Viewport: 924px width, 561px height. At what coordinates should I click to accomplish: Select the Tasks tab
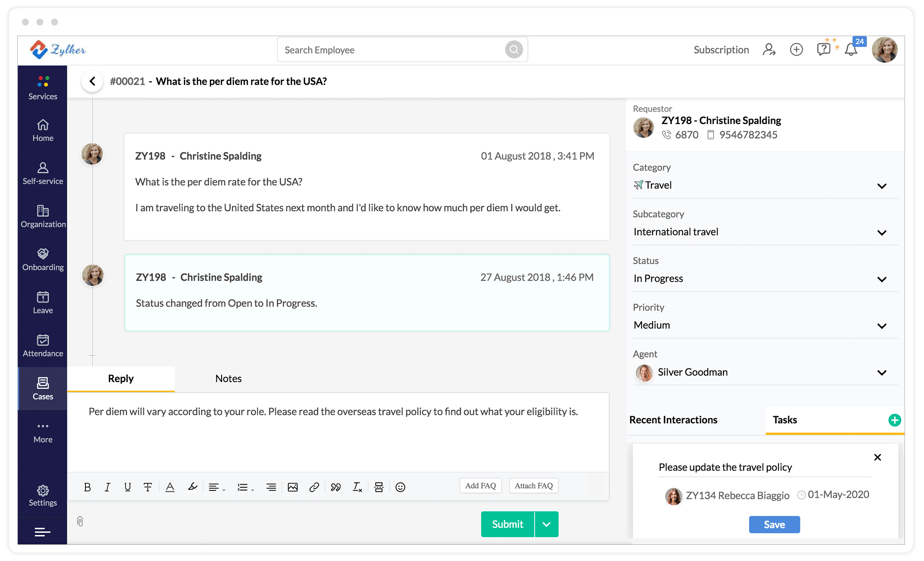tap(785, 420)
